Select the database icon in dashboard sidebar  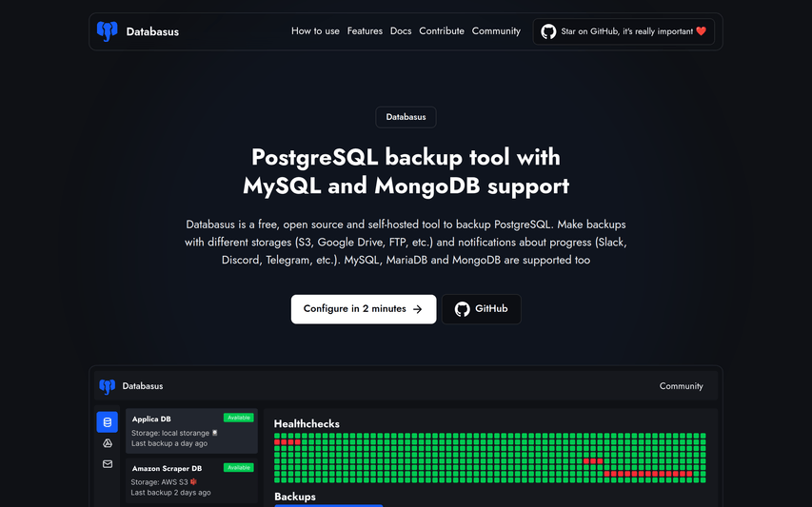(107, 422)
